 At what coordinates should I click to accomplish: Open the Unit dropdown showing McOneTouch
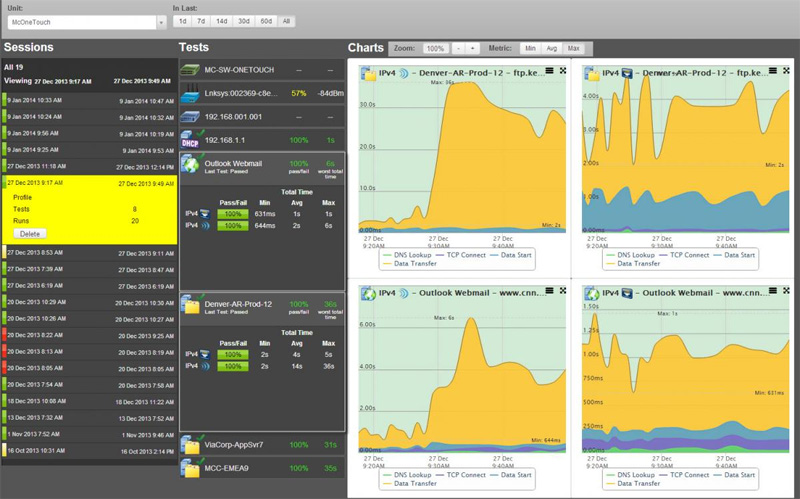tap(85, 21)
